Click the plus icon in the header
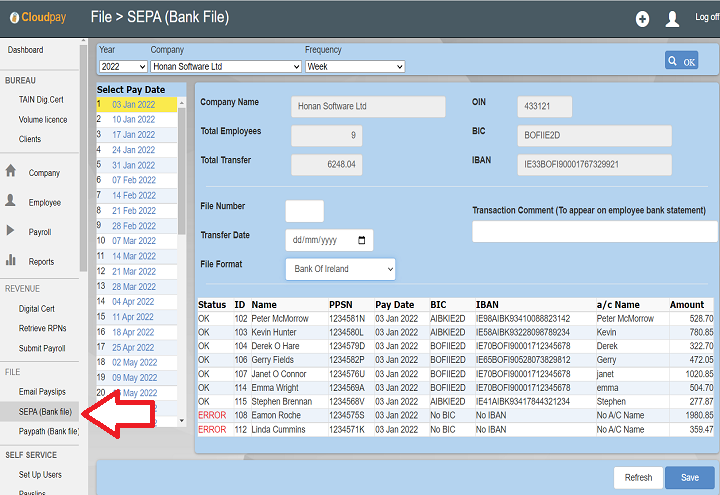The height and width of the screenshot is (495, 720). coord(643,19)
